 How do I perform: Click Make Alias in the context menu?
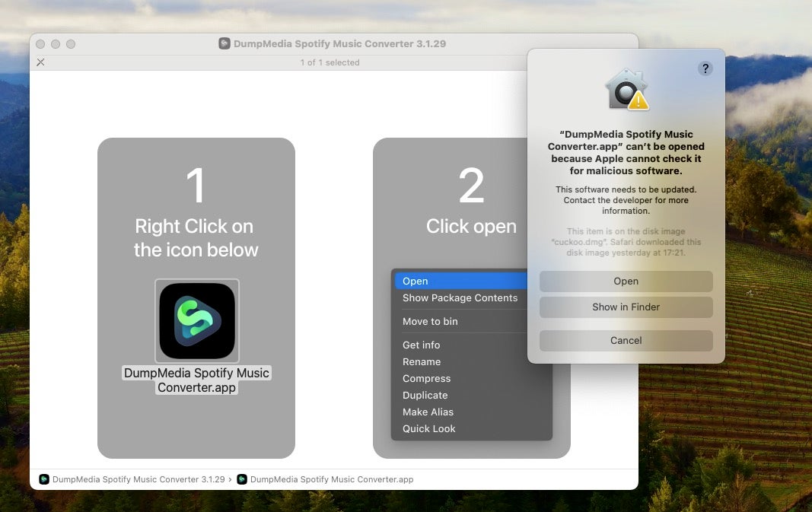pos(428,412)
